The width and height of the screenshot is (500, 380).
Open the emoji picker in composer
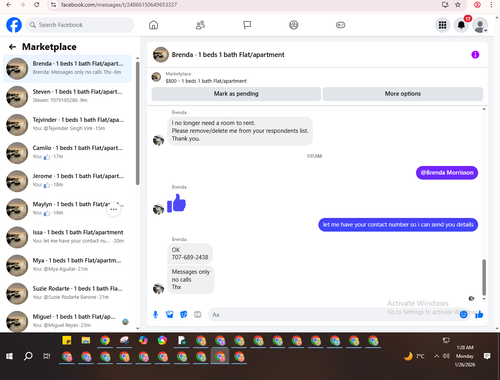coord(463,314)
